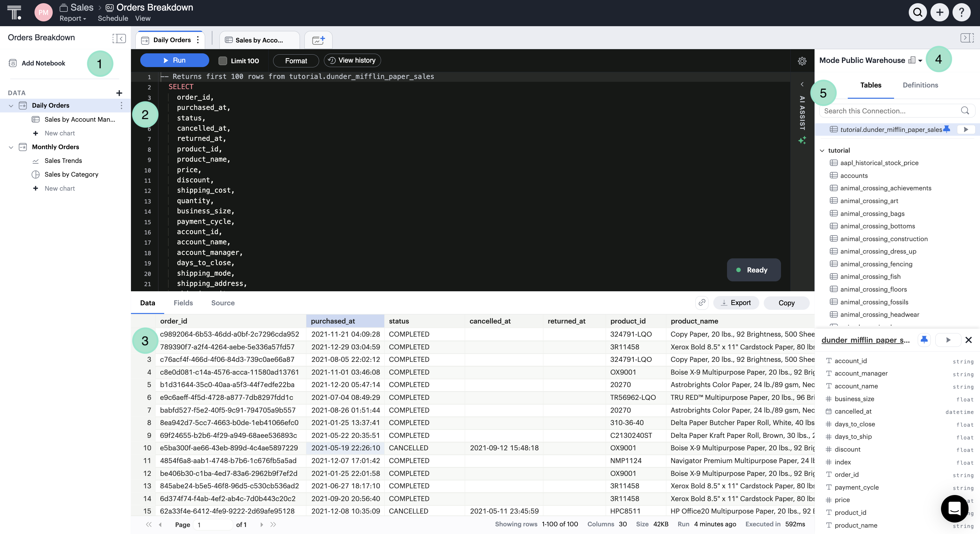
Task: Switch to the Fields tab
Action: 183,303
